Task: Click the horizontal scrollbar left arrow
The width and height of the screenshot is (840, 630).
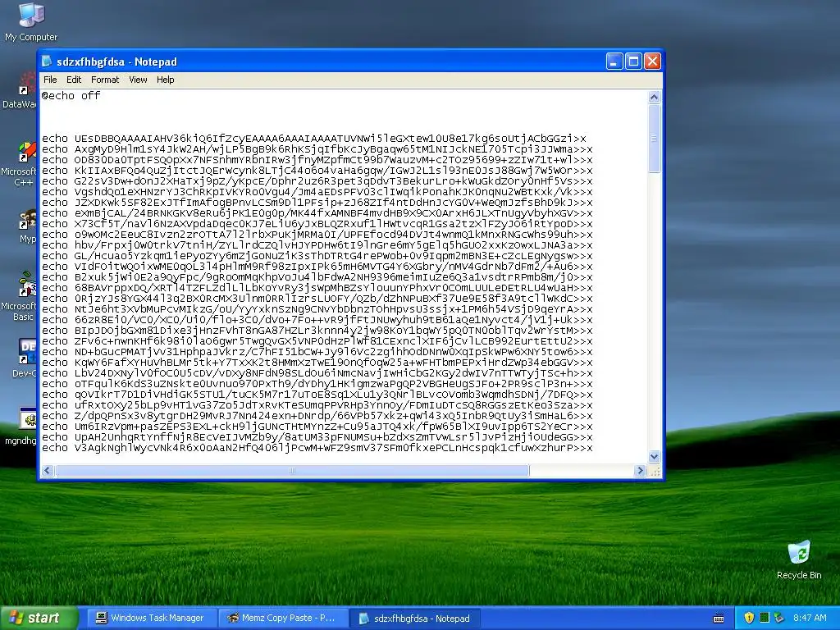Action: pyautogui.click(x=47, y=470)
